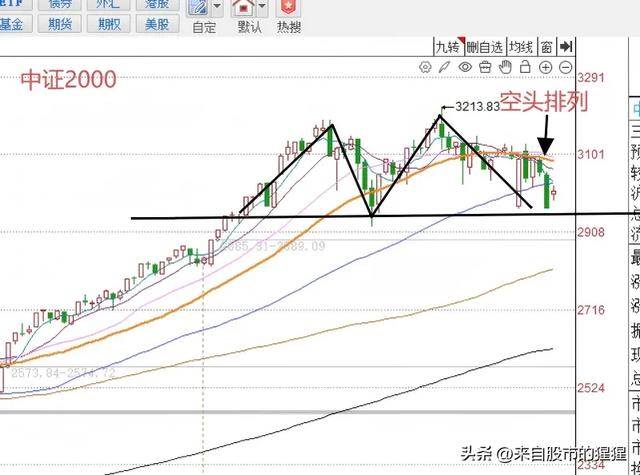640x475 pixels.
Task: Click the 窗 window button
Action: pos(546,46)
